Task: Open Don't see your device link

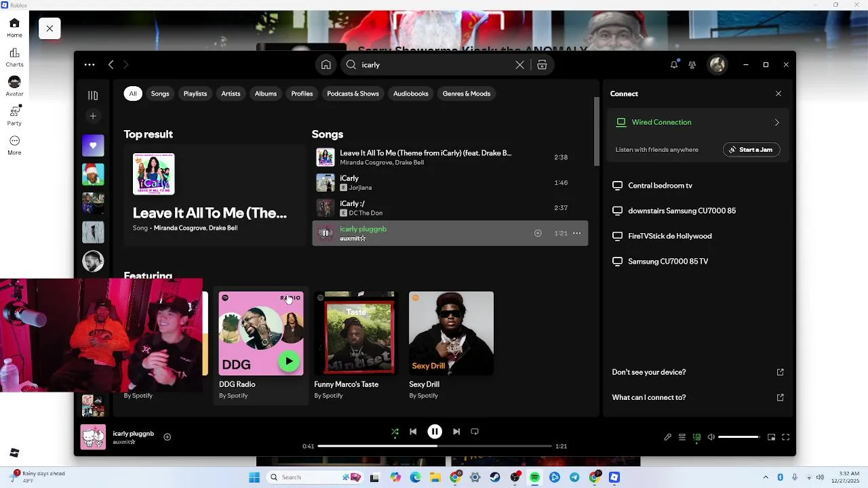Action: click(x=698, y=372)
